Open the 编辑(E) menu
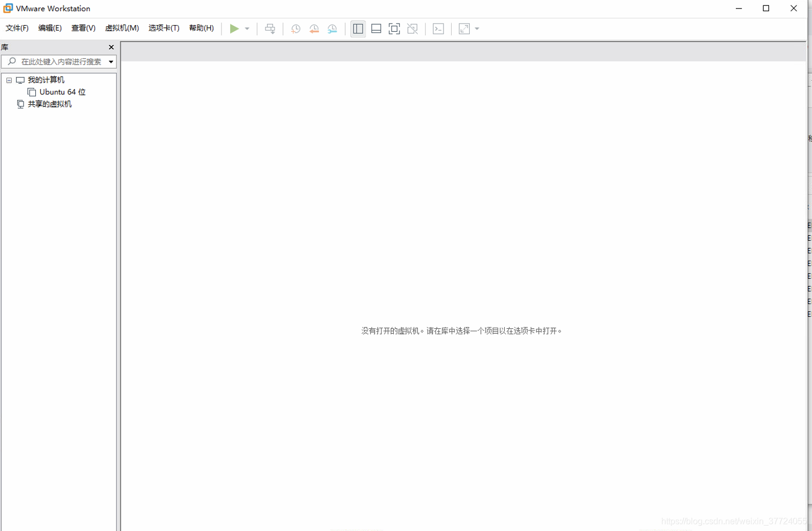 (x=50, y=28)
